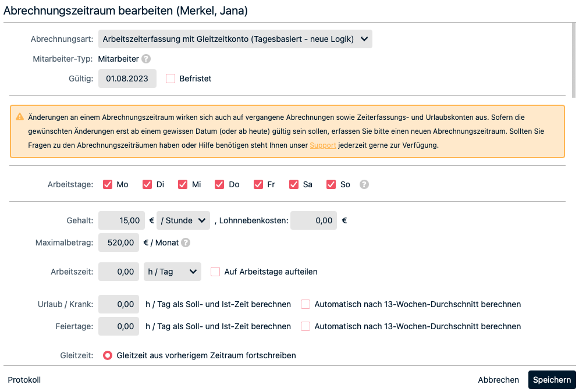Click the Maximalbetrag input field
Viewport: 579px width, 392px height.
(x=119, y=243)
